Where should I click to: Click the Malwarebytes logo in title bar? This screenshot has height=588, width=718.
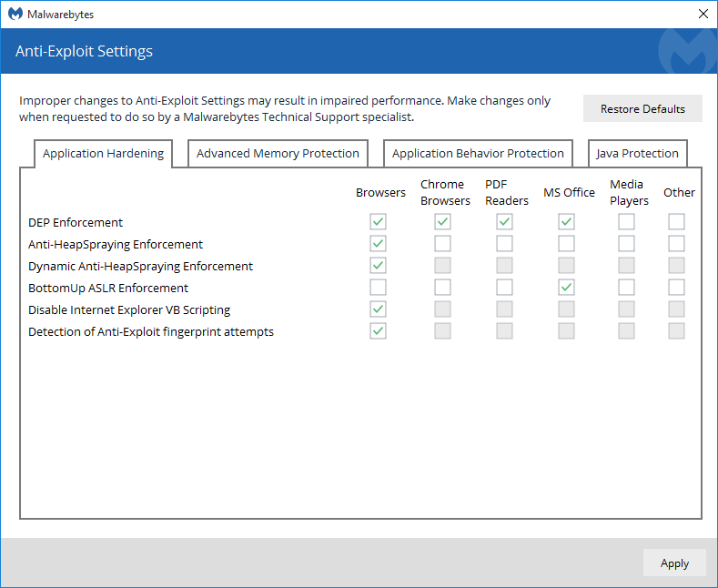click(x=15, y=15)
